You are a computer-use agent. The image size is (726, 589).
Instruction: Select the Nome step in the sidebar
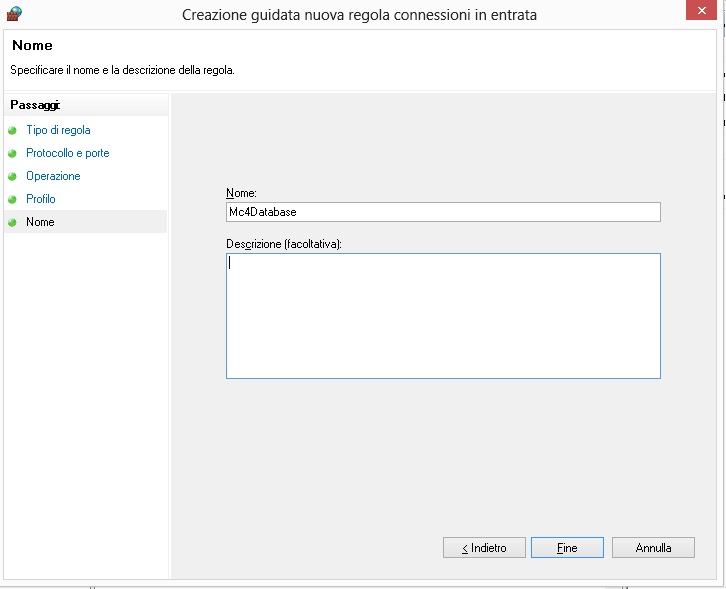40,223
